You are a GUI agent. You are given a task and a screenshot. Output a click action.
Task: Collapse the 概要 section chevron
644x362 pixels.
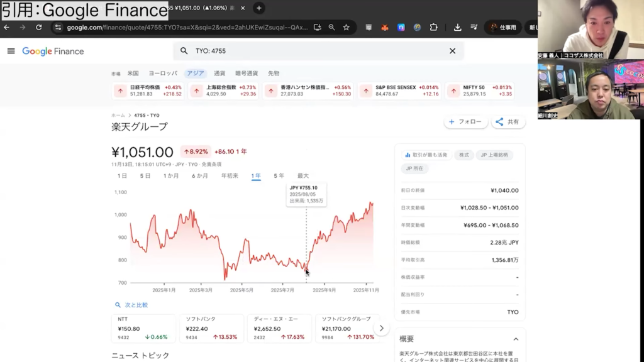(x=516, y=339)
